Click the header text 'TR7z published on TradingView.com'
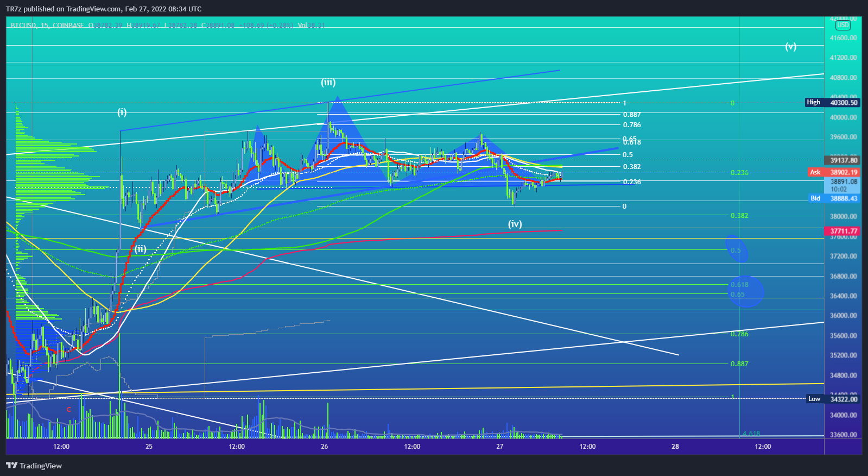Screen dimensions: 868x476 tap(65, 9)
